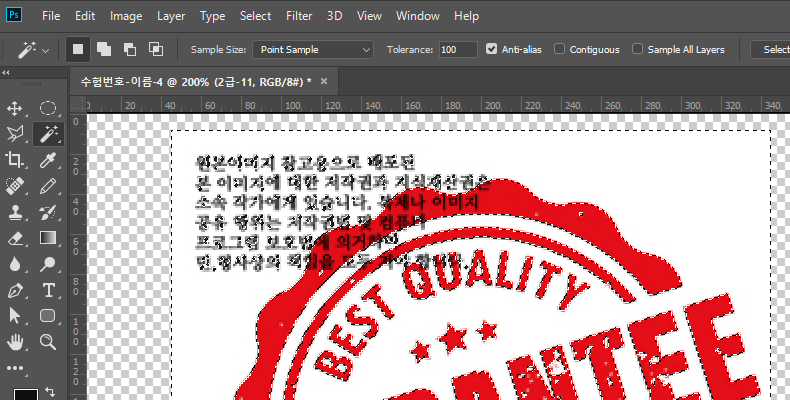Open the Layer menu
This screenshot has width=790, height=400.
(x=171, y=16)
